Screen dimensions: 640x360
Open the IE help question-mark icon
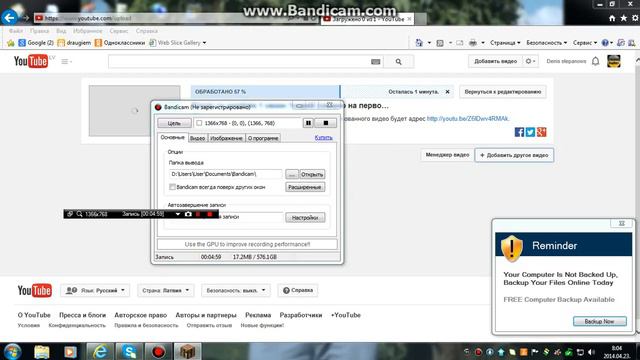605,42
